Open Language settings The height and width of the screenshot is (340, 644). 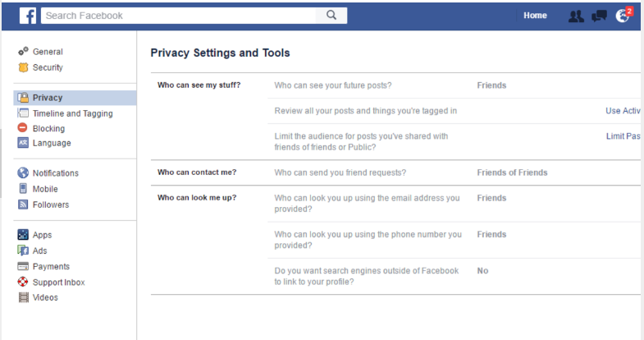click(x=52, y=143)
